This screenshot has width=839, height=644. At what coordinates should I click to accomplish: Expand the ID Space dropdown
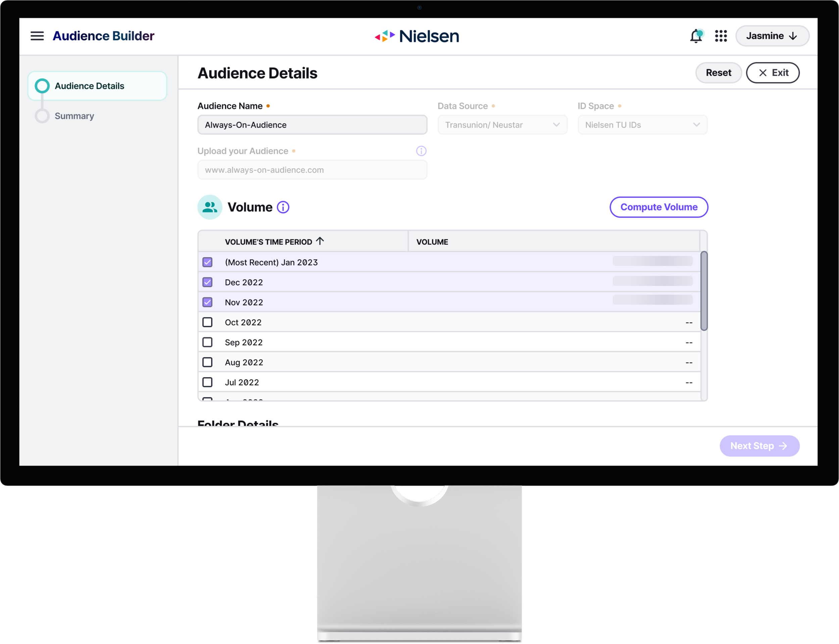[x=642, y=125]
